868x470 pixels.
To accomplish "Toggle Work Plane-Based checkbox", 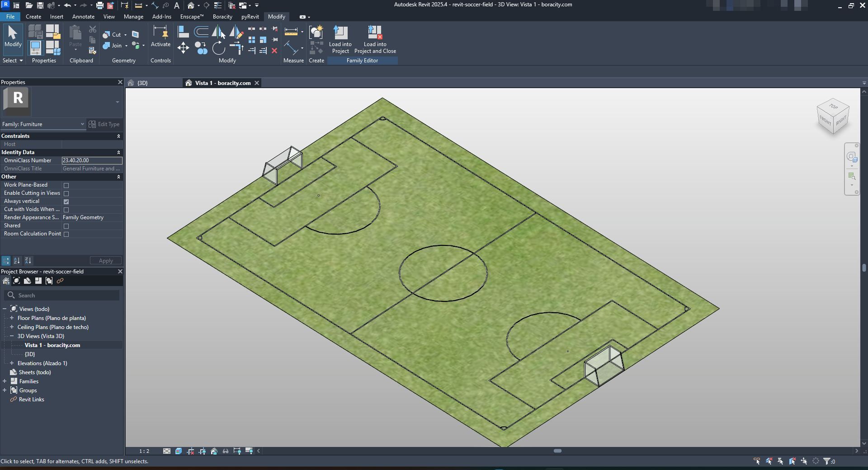I will 66,185.
